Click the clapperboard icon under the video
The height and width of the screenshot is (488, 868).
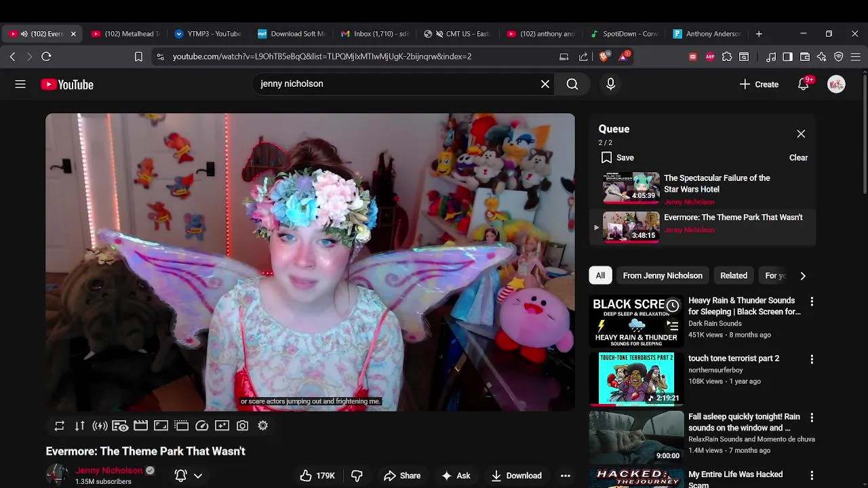tap(140, 426)
